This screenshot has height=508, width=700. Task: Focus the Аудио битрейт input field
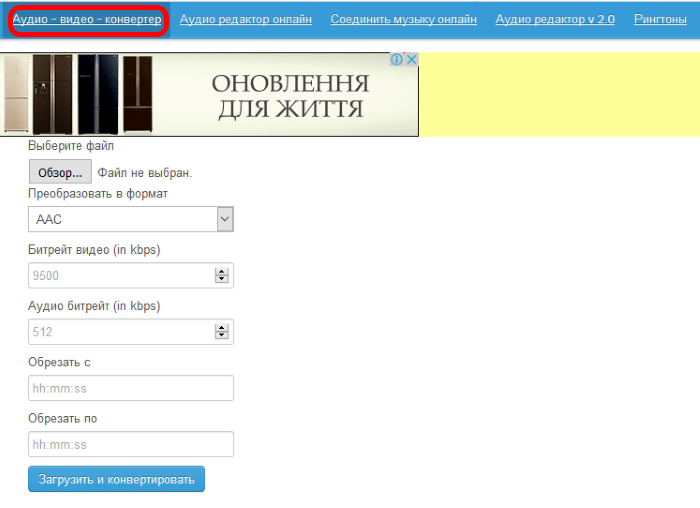[x=120, y=332]
